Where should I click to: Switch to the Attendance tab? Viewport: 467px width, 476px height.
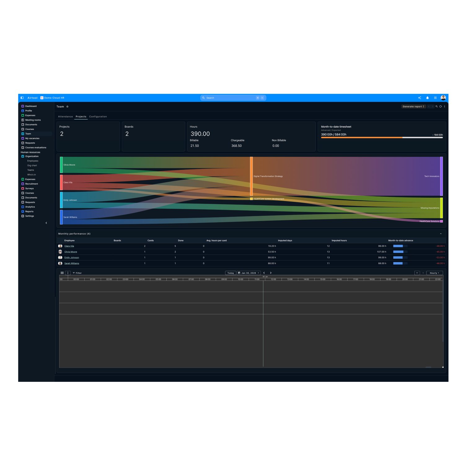pos(65,117)
